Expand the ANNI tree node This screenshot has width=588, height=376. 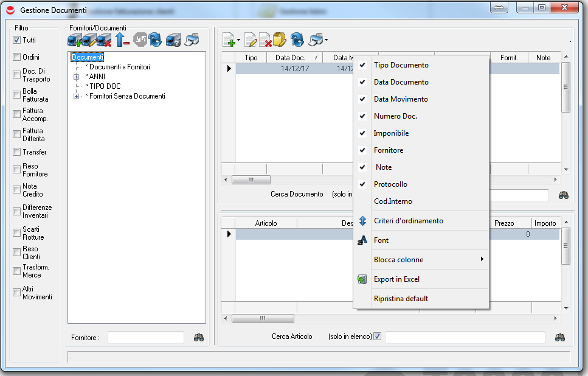coord(77,77)
